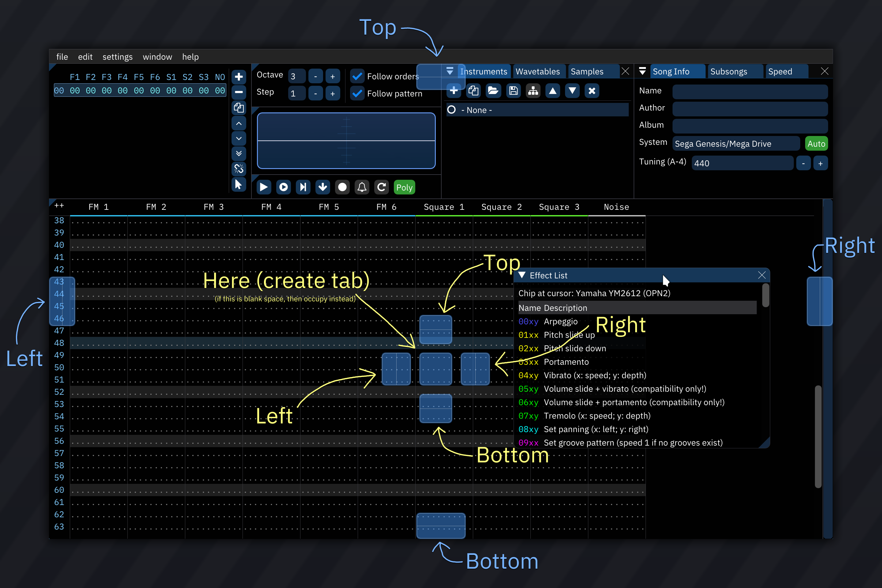Click the Duplicate instrument icon
This screenshot has height=588, width=882.
pos(472,91)
